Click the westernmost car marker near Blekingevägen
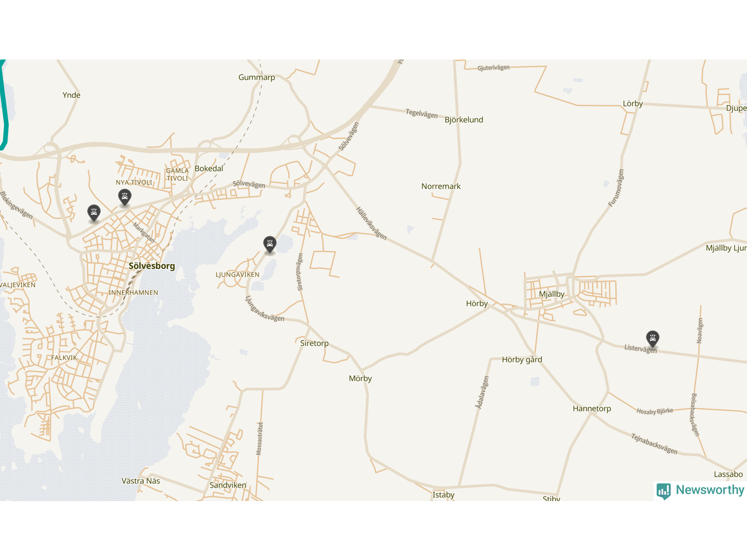 [x=94, y=213]
